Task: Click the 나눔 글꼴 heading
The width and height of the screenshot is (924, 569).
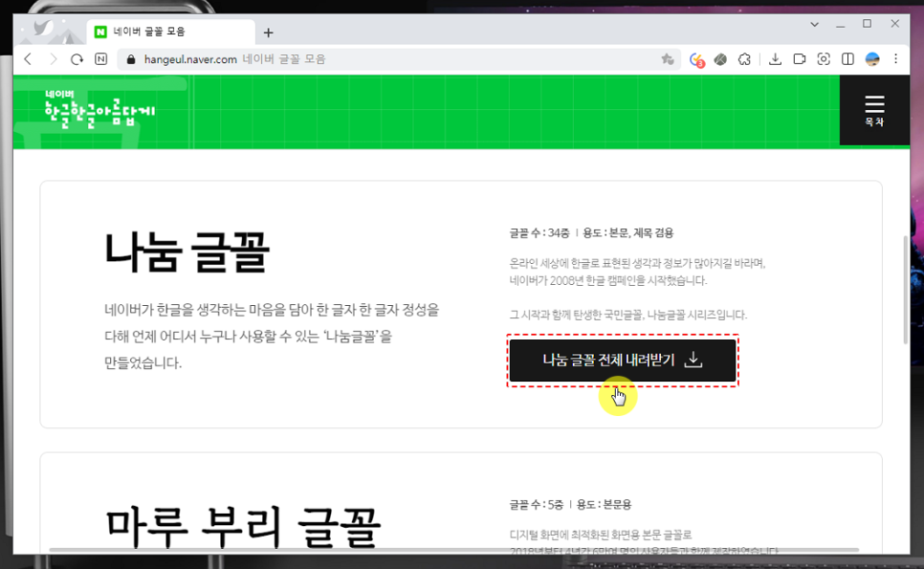Action: click(x=187, y=252)
